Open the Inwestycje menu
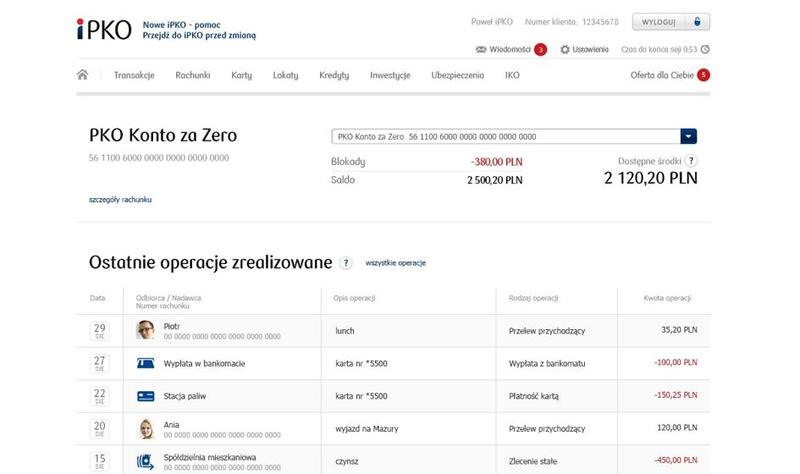The width and height of the screenshot is (800, 474). [390, 75]
